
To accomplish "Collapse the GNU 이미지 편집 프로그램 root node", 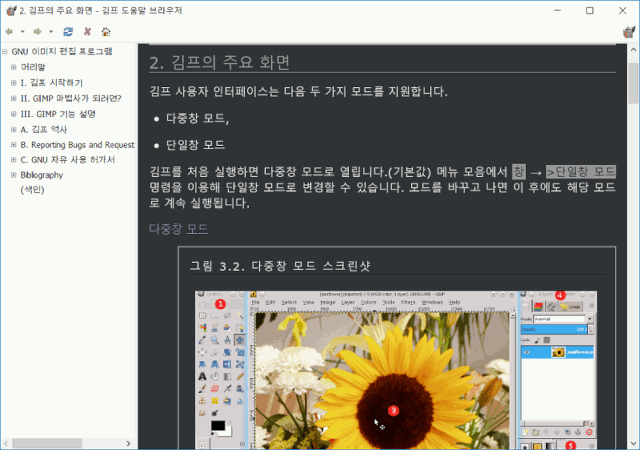I will point(6,51).
